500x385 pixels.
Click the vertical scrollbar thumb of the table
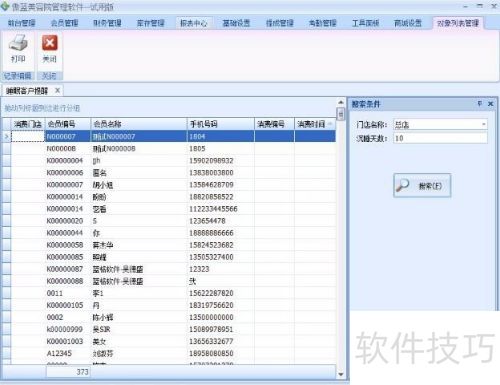click(x=340, y=114)
